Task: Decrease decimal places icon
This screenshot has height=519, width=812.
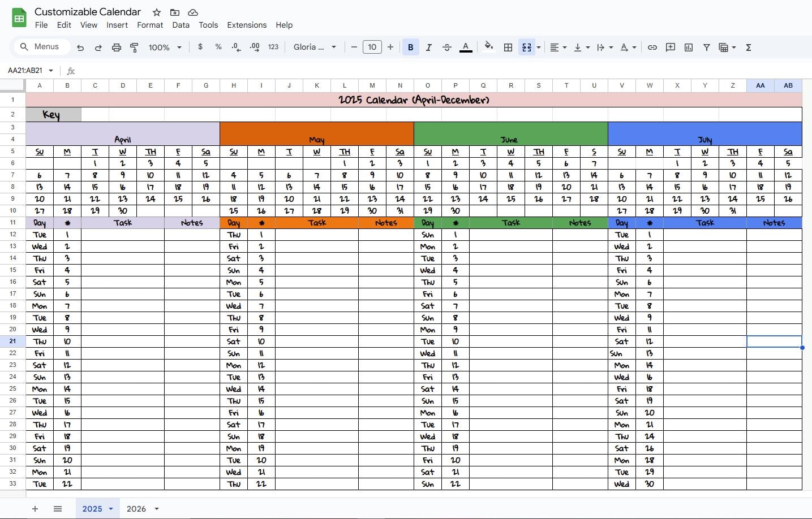Action: (x=237, y=47)
